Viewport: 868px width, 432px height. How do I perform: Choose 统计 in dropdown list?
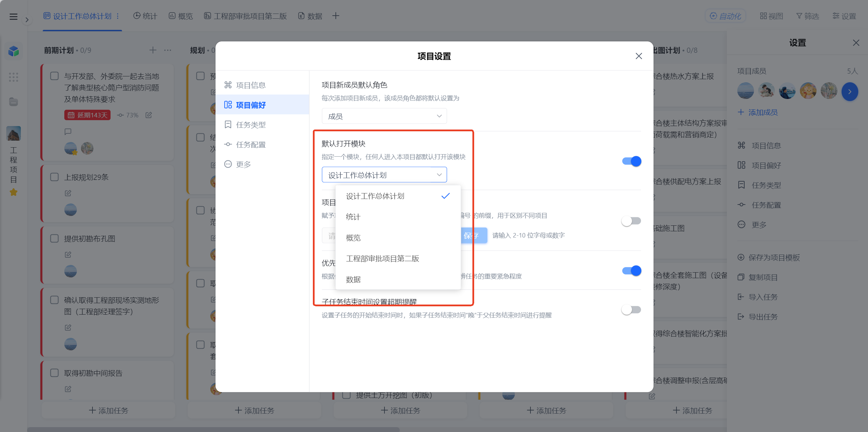[398, 217]
